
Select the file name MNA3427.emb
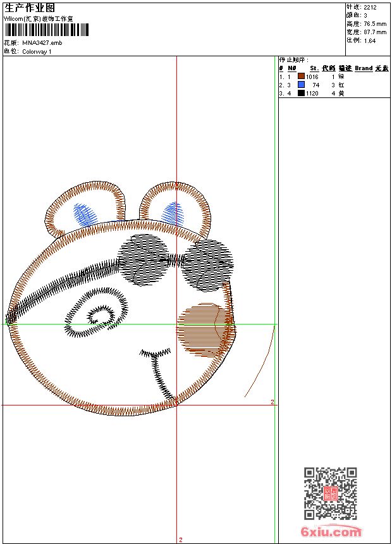point(42,43)
